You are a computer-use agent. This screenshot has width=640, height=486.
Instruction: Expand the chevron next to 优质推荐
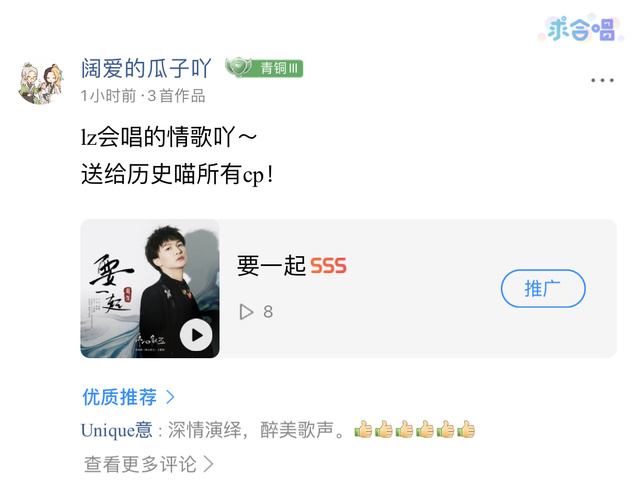point(171,397)
